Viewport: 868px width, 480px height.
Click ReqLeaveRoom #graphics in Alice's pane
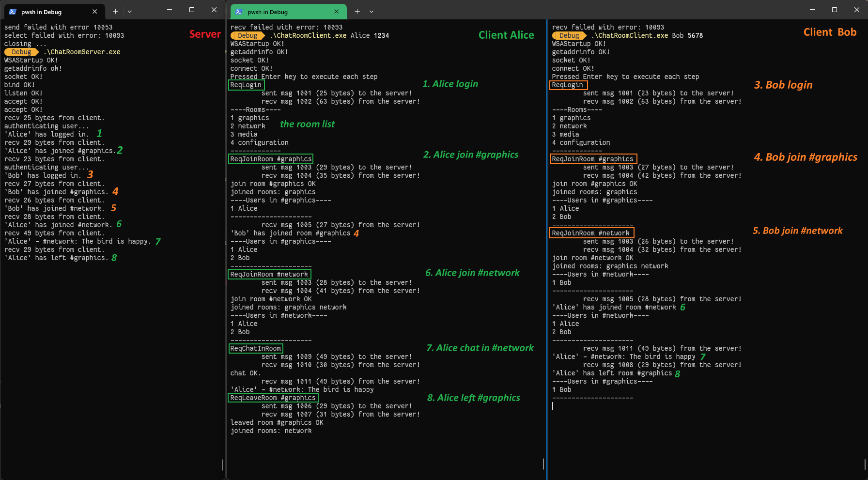273,398
